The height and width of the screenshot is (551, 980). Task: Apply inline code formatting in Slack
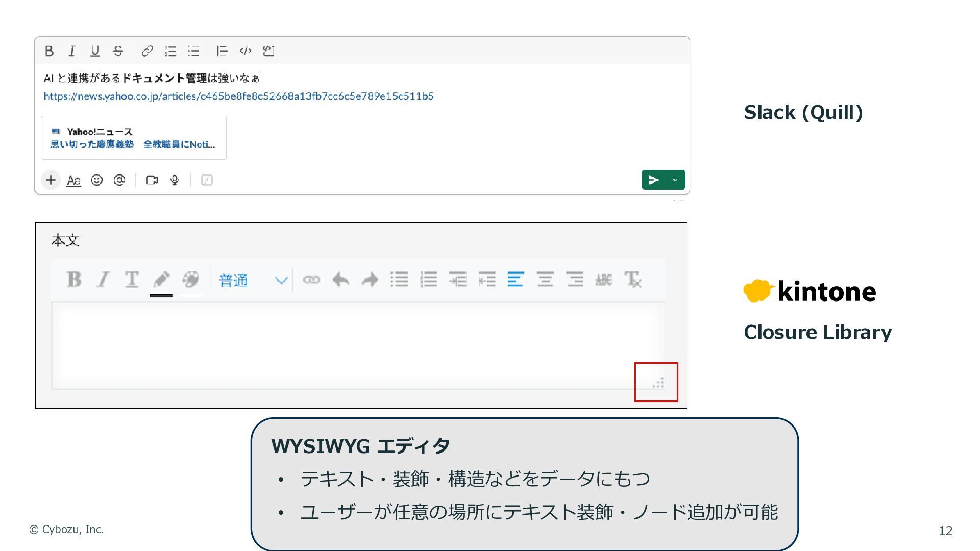246,51
